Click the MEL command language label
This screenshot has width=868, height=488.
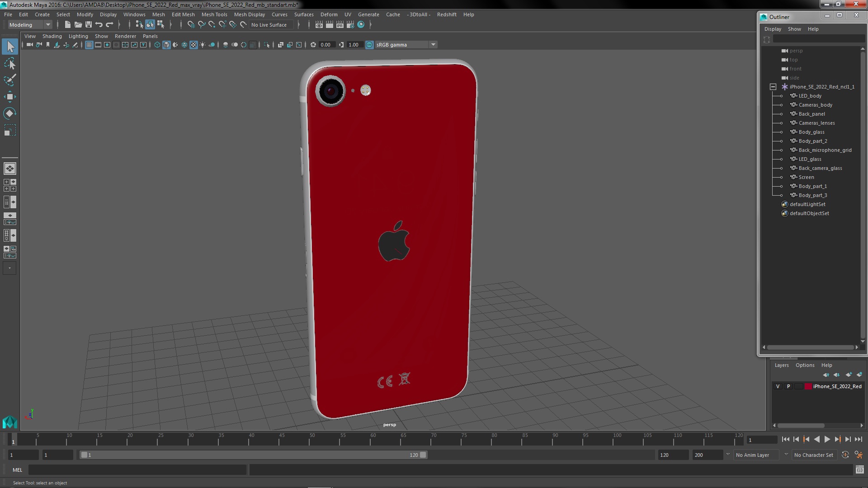pos(17,470)
